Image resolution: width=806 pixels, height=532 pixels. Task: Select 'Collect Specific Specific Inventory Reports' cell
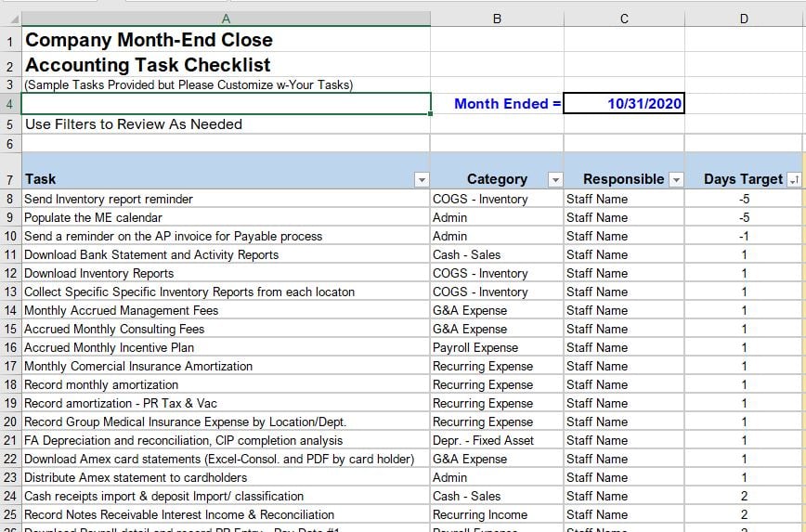click(226, 292)
